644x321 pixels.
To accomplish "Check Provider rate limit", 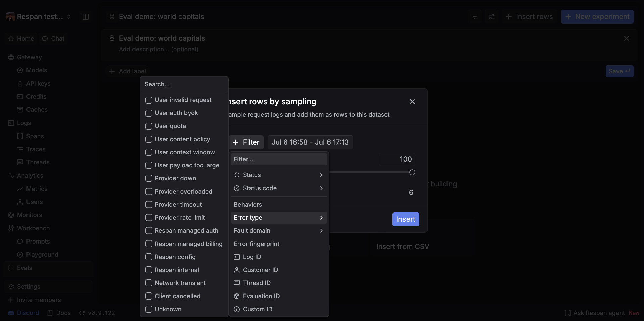I will tap(149, 218).
